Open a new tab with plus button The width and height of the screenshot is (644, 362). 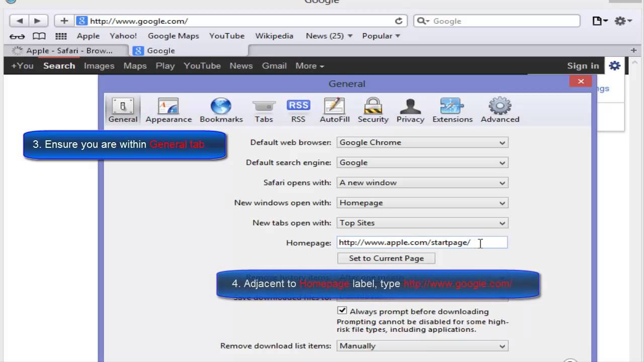tap(634, 50)
